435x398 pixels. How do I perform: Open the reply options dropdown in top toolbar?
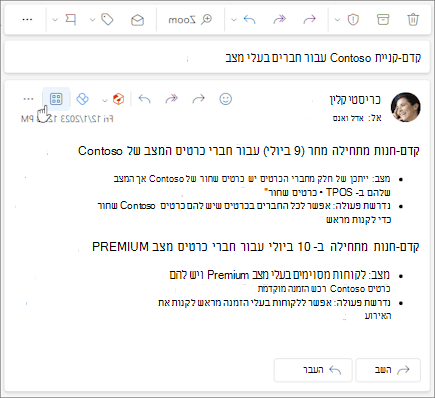click(x=234, y=20)
